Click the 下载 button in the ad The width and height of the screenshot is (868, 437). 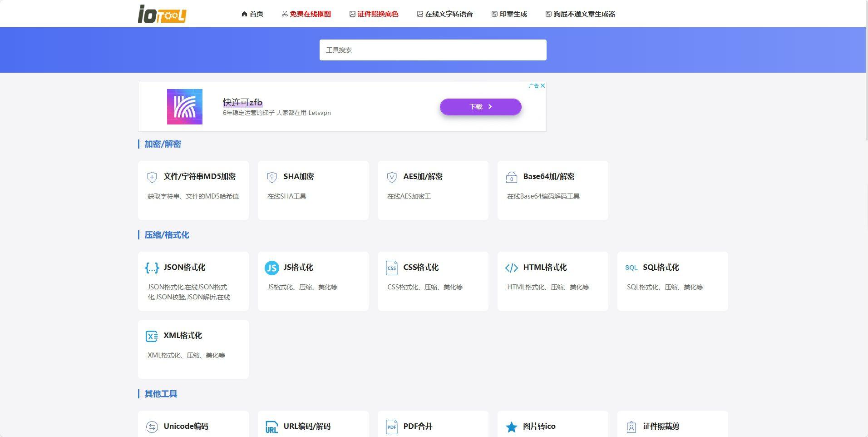[480, 106]
